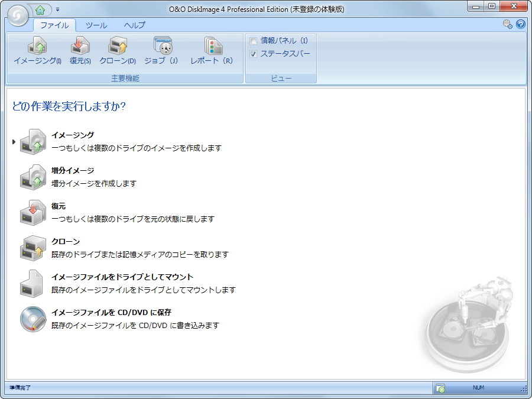532x399 pixels.
Task: Open the ヘルプ tab
Action: [134, 25]
